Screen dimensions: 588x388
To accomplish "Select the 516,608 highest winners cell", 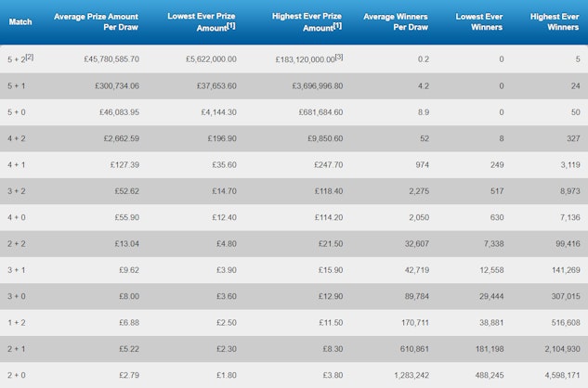I will click(x=566, y=322).
